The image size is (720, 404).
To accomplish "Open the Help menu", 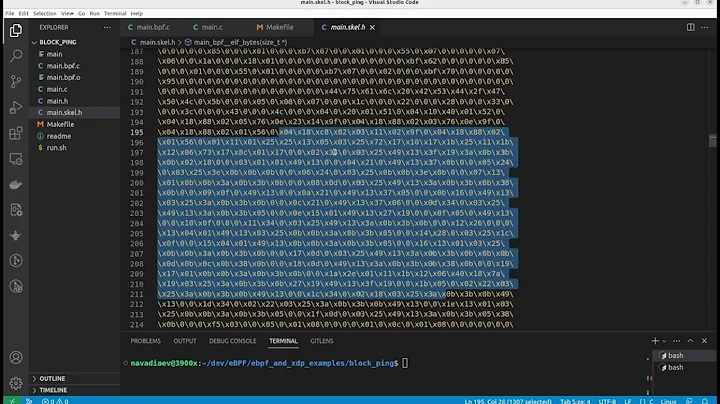I will coord(137,13).
